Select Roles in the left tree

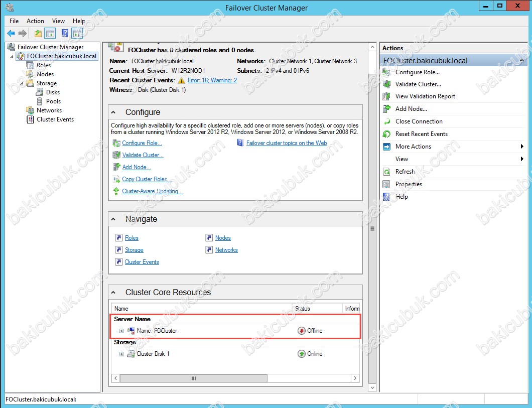pyautogui.click(x=44, y=65)
